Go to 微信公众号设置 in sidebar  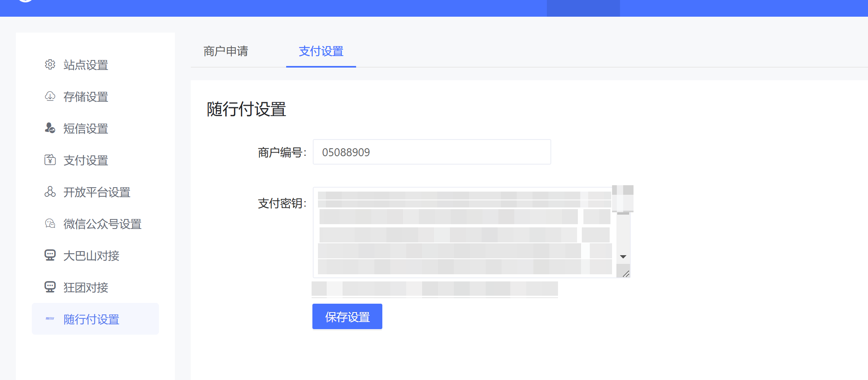(x=102, y=224)
